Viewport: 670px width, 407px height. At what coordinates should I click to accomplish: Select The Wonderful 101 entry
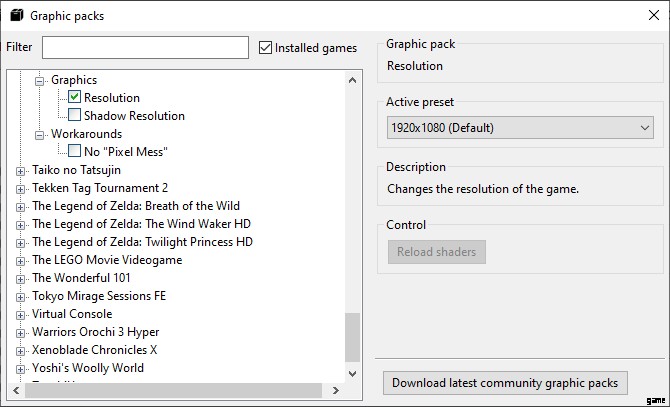tap(81, 278)
